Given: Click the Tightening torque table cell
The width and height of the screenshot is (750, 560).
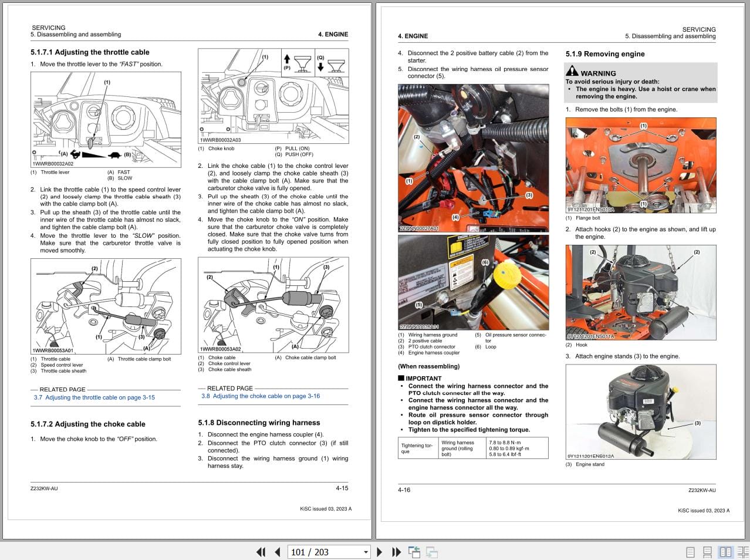Looking at the screenshot, I should [x=418, y=448].
